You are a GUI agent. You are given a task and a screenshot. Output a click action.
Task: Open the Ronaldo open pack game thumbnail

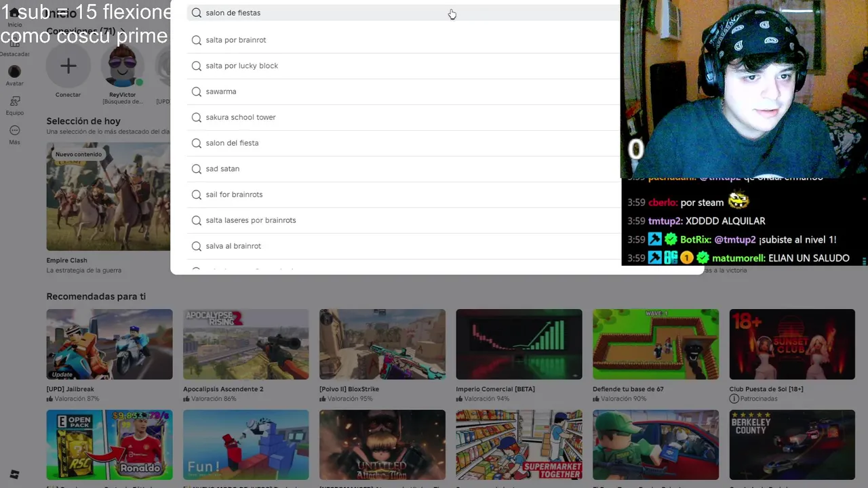(x=109, y=445)
